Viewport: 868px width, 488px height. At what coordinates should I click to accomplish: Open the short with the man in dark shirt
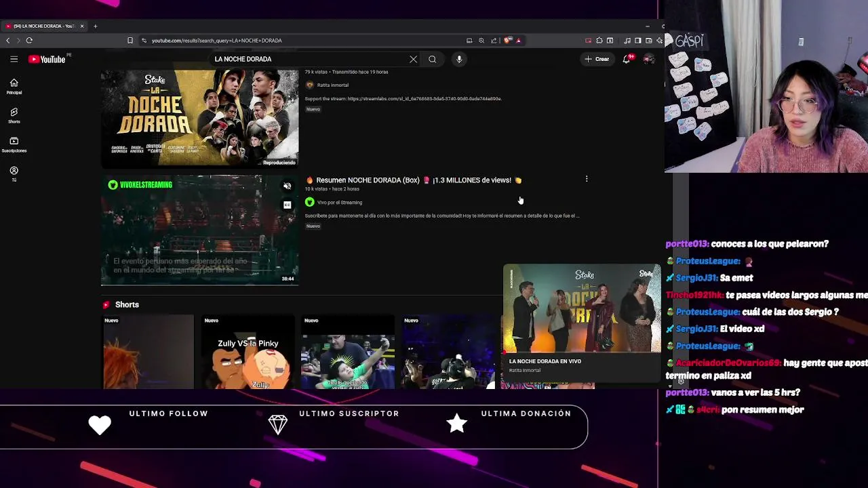pyautogui.click(x=347, y=352)
